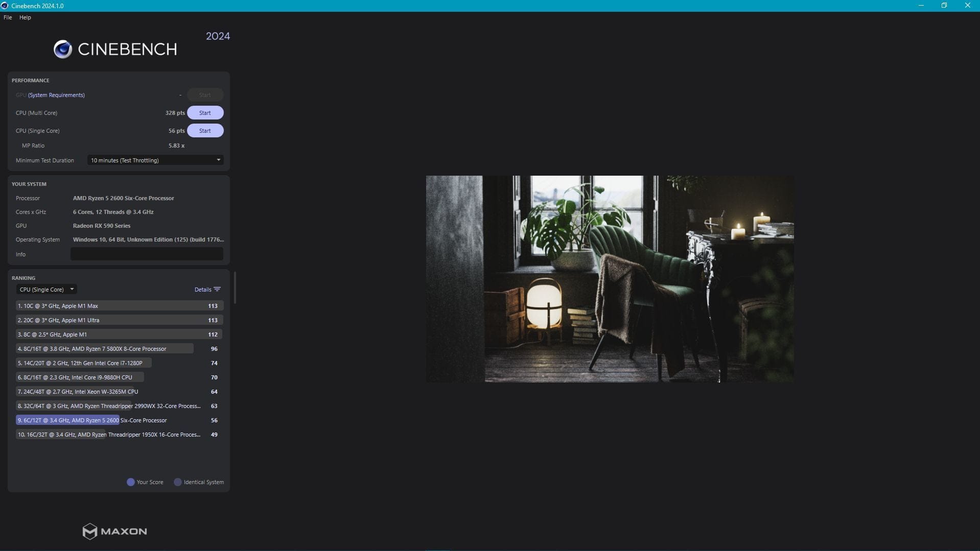The height and width of the screenshot is (551, 980).
Task: Select the Intel Core i7-1280P ranking row
Action: coord(120,363)
